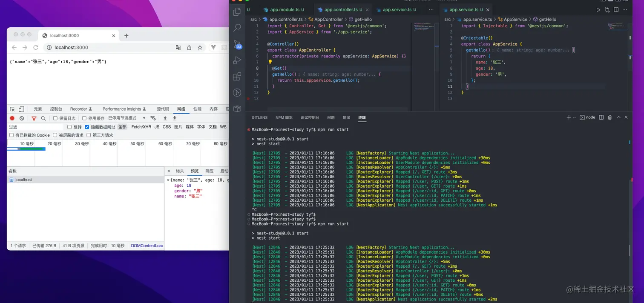Search the network log with the magnifier icon
644x303 pixels.
43,118
